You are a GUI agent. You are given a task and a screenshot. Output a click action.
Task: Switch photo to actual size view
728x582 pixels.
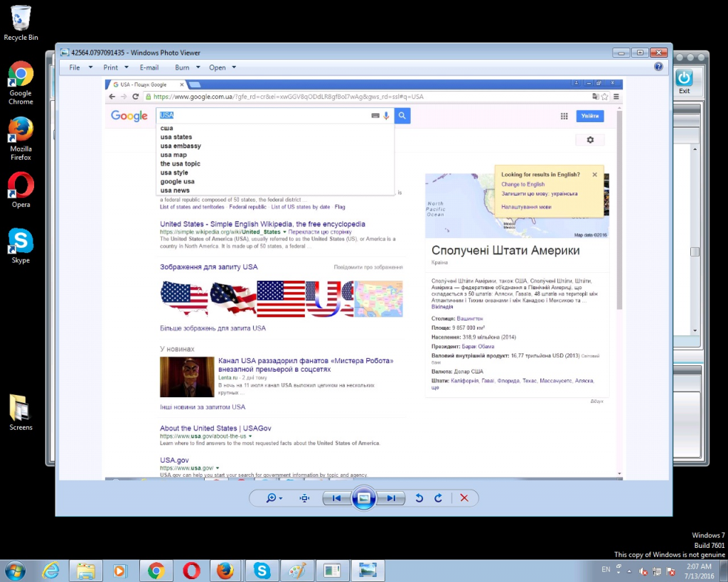coord(305,498)
